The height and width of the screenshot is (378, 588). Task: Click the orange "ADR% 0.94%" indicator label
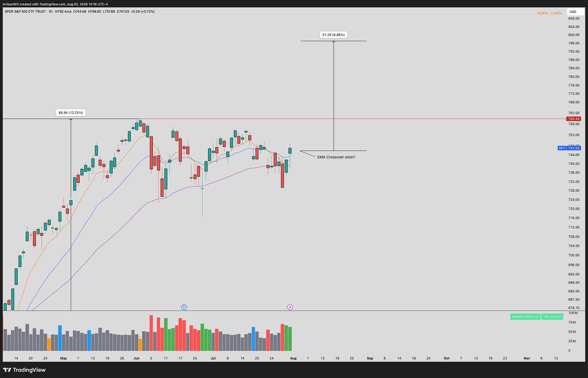[x=549, y=13]
